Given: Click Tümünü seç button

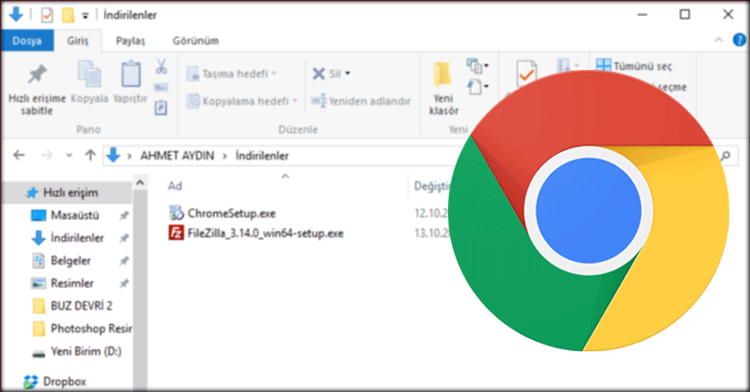Looking at the screenshot, I should [634, 66].
